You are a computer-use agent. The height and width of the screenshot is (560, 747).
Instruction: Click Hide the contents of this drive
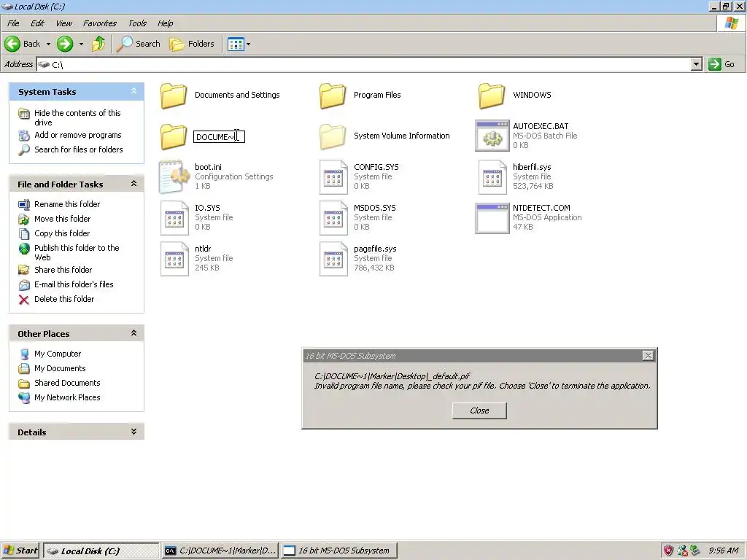click(x=77, y=117)
